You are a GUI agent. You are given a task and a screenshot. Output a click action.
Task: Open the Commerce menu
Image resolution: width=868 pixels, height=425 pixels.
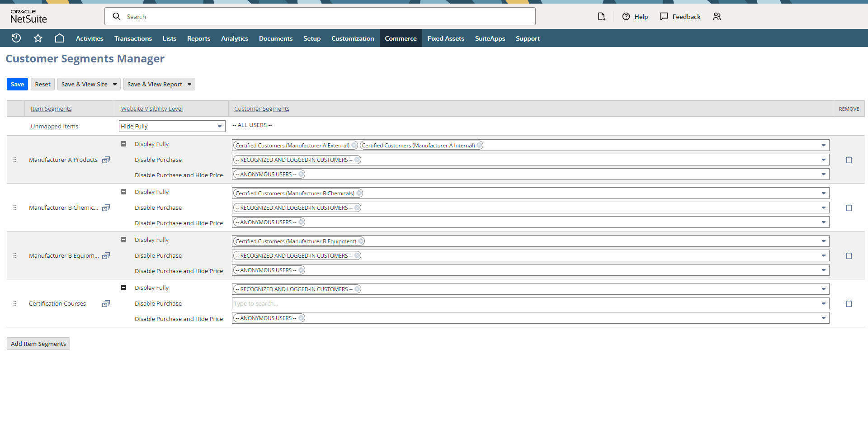pyautogui.click(x=401, y=38)
